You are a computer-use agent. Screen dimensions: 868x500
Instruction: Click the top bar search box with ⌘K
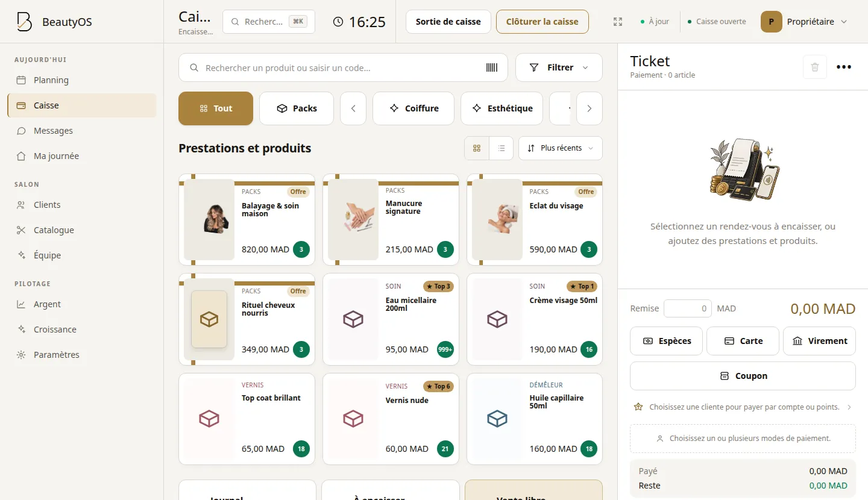[x=269, y=22]
